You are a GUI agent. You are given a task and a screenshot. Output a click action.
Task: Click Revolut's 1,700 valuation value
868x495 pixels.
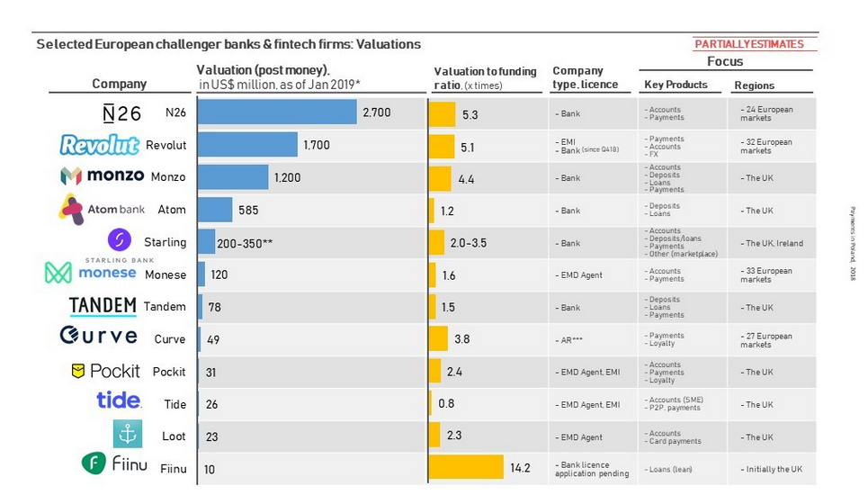coord(317,145)
